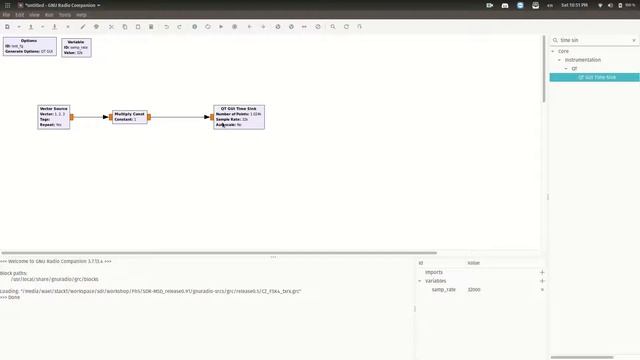Redo the last undone change
The height and width of the screenshot is (360, 640).
[x=180, y=27]
